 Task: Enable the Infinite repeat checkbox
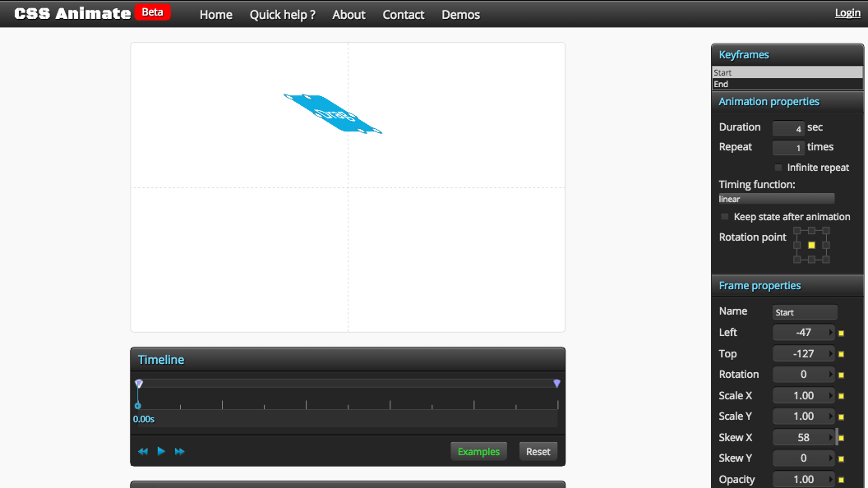tap(778, 168)
